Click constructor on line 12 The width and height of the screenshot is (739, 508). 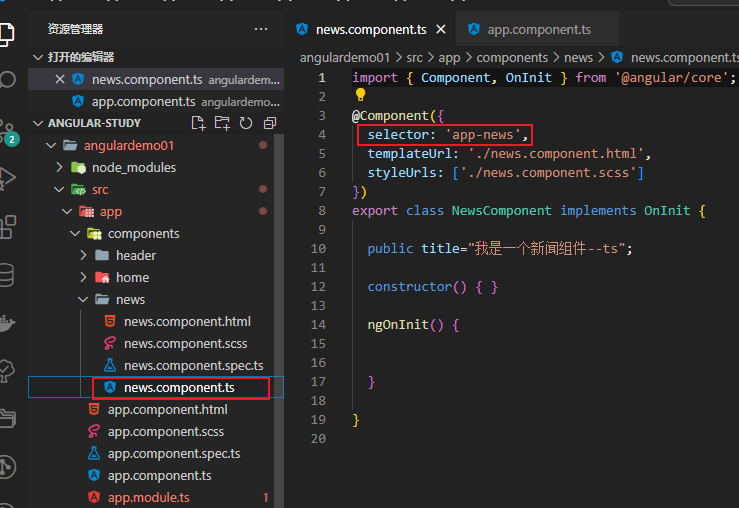pos(409,287)
